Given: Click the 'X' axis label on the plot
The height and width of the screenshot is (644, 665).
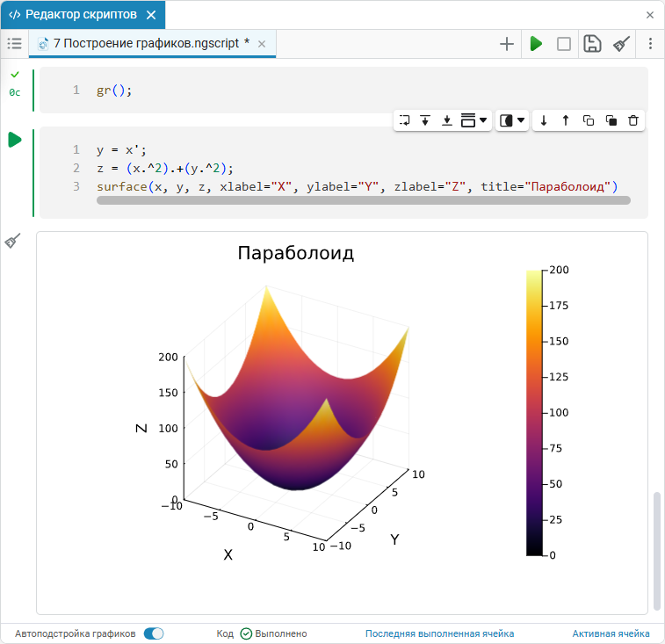Looking at the screenshot, I should (x=228, y=554).
